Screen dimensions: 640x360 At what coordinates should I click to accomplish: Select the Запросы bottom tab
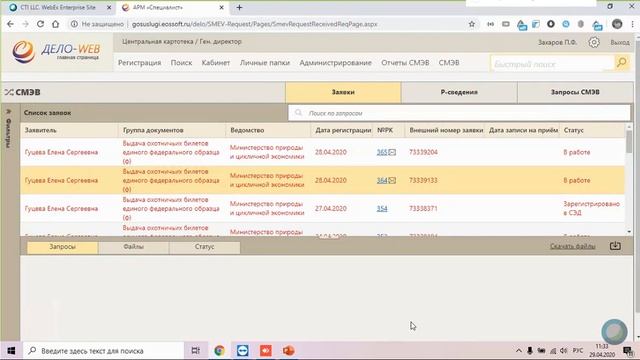tap(62, 247)
